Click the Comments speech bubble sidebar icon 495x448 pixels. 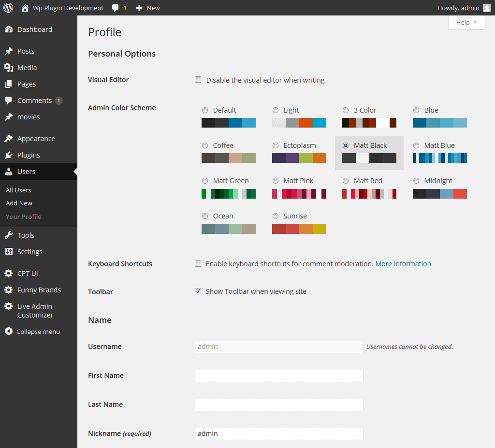9,101
